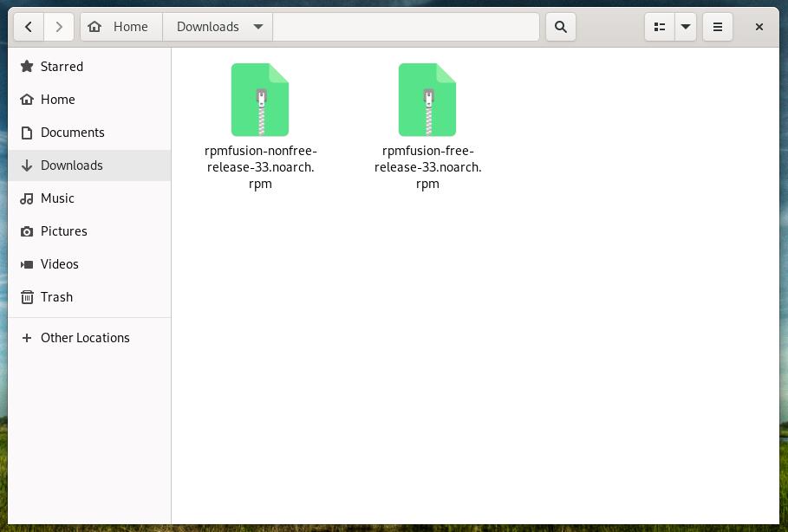The width and height of the screenshot is (788, 532).
Task: Click the Music note sidebar icon
Action: pyautogui.click(x=27, y=198)
